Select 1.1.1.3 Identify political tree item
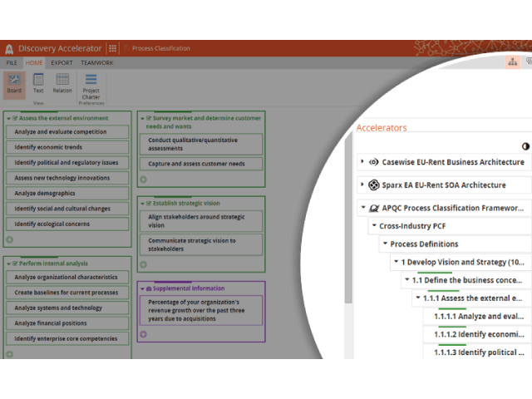This screenshot has width=532, height=399. 477,352
